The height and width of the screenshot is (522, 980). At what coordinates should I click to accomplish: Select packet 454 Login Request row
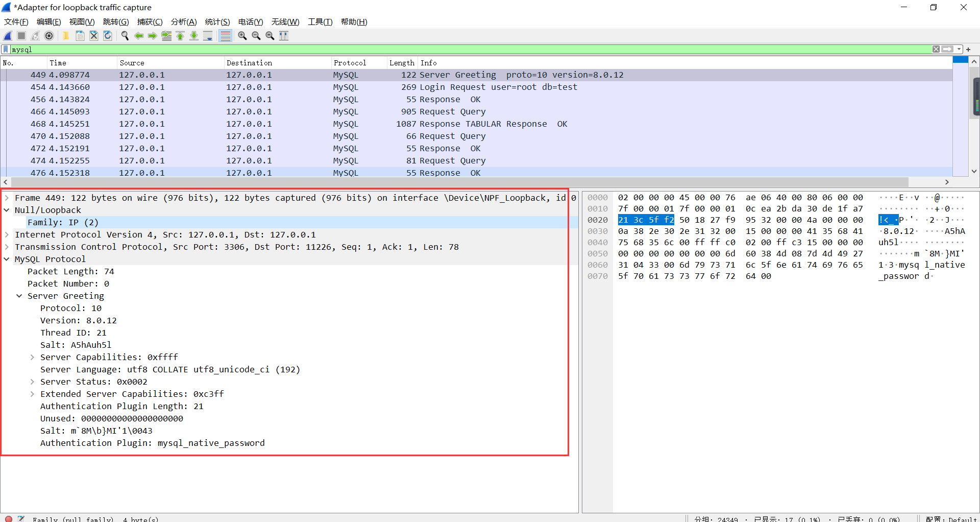coord(477,87)
